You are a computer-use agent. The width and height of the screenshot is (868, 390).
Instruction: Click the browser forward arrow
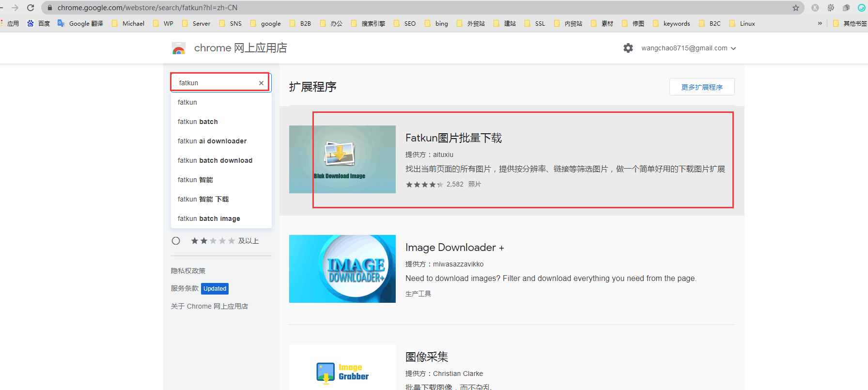(x=15, y=8)
